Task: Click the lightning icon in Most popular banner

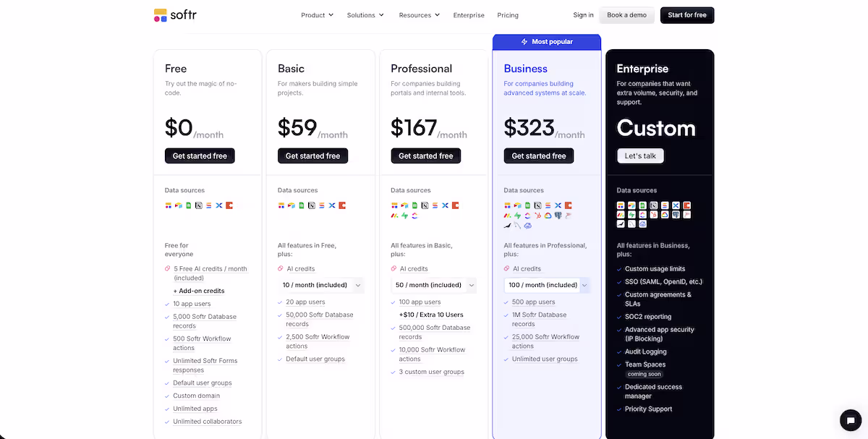Action: pyautogui.click(x=524, y=42)
